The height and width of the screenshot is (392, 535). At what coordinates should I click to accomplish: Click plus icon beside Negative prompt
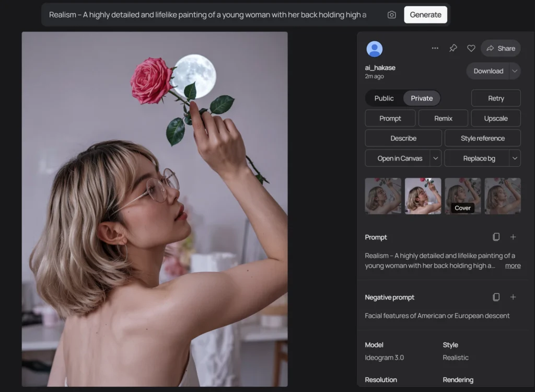(513, 297)
